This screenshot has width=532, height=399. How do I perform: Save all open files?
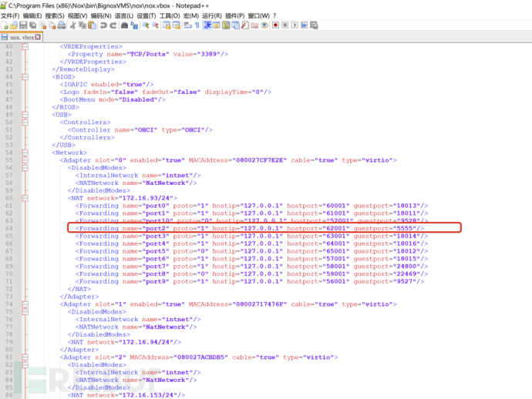pos(32,25)
